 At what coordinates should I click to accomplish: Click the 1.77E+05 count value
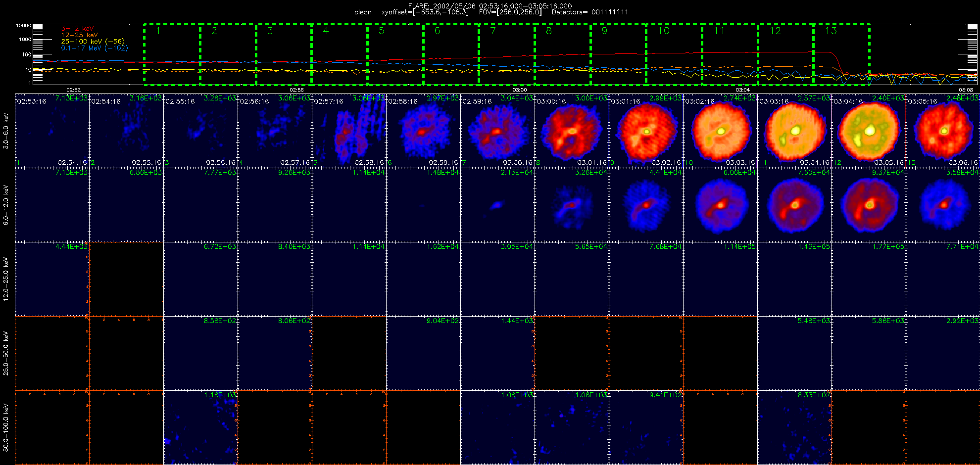click(888, 246)
